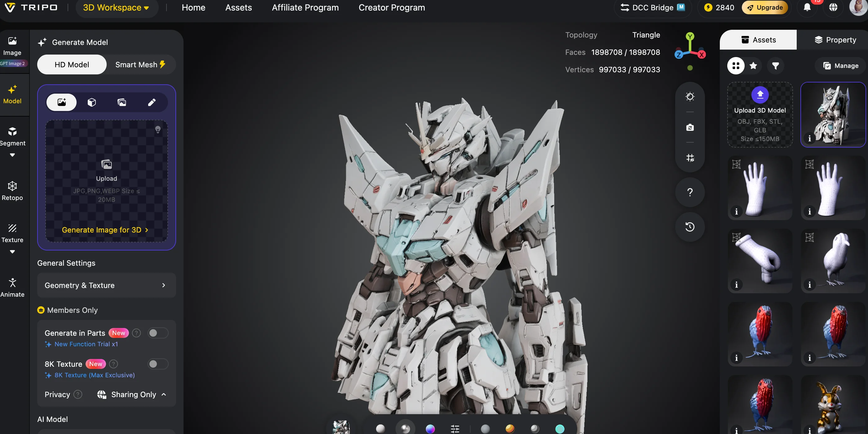Select the pencil text-prompt input mode
The height and width of the screenshot is (434, 868).
coord(152,102)
